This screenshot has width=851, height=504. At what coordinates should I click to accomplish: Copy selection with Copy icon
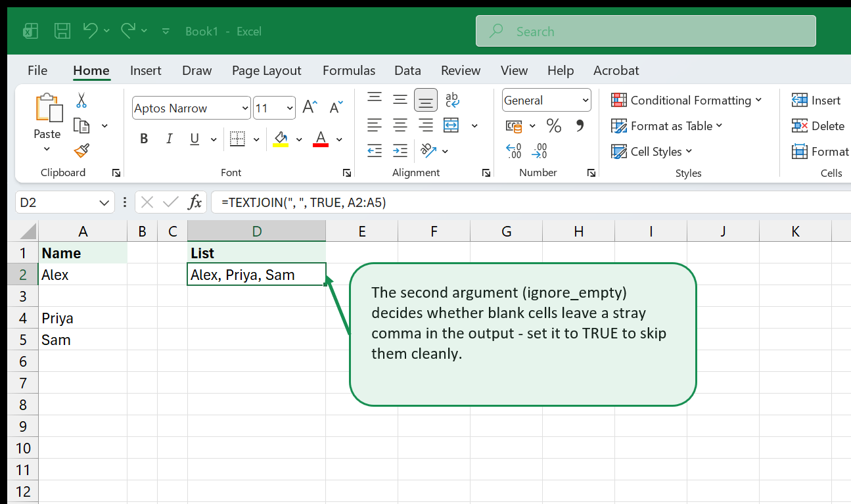pyautogui.click(x=81, y=126)
